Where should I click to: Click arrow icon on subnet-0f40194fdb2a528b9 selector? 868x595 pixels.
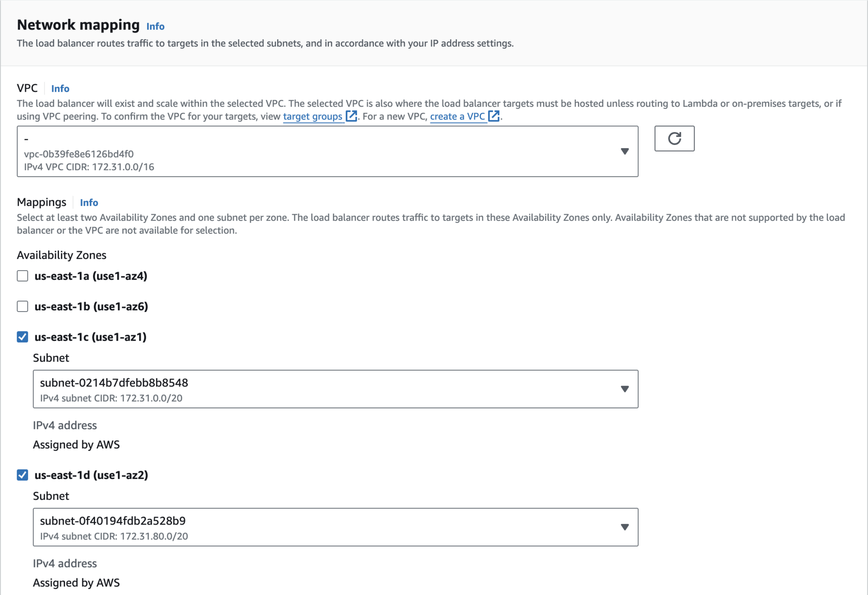(624, 527)
